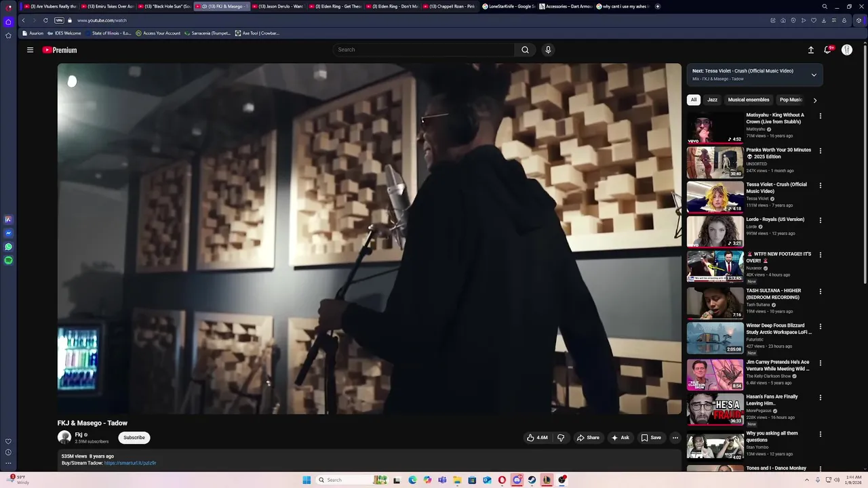Open the YouTube hamburger guide menu
868x488 pixels.
point(30,50)
